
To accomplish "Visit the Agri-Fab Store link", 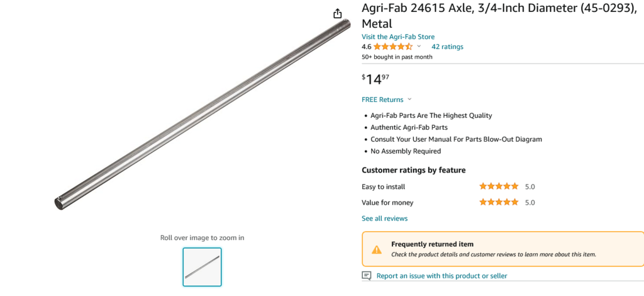I will click(397, 37).
